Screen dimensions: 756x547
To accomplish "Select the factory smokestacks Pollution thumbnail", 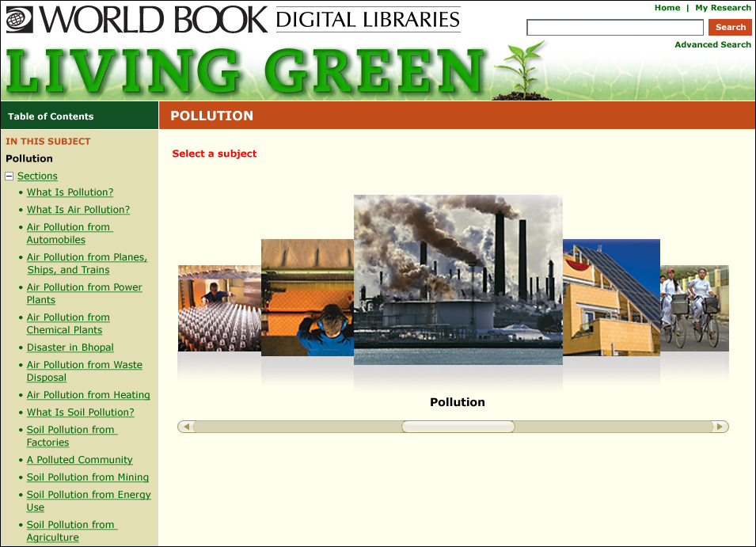I will click(458, 279).
